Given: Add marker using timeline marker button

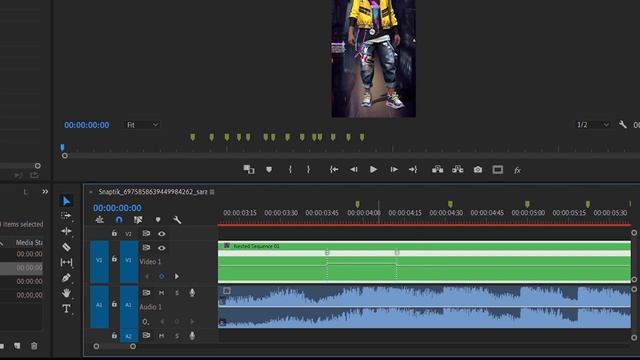Looking at the screenshot, I should pos(158,220).
